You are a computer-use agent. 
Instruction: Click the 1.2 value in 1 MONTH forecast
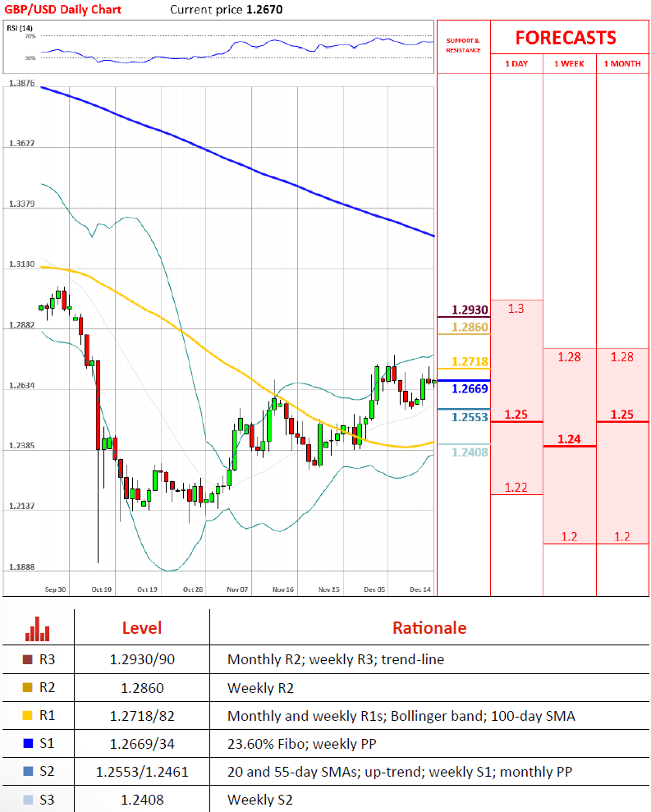(x=622, y=536)
